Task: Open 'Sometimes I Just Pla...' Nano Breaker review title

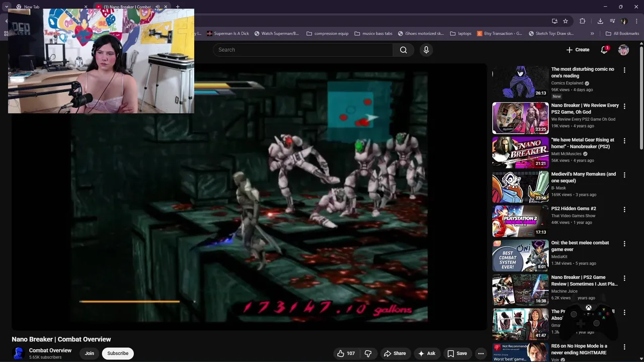Action: 585,281
